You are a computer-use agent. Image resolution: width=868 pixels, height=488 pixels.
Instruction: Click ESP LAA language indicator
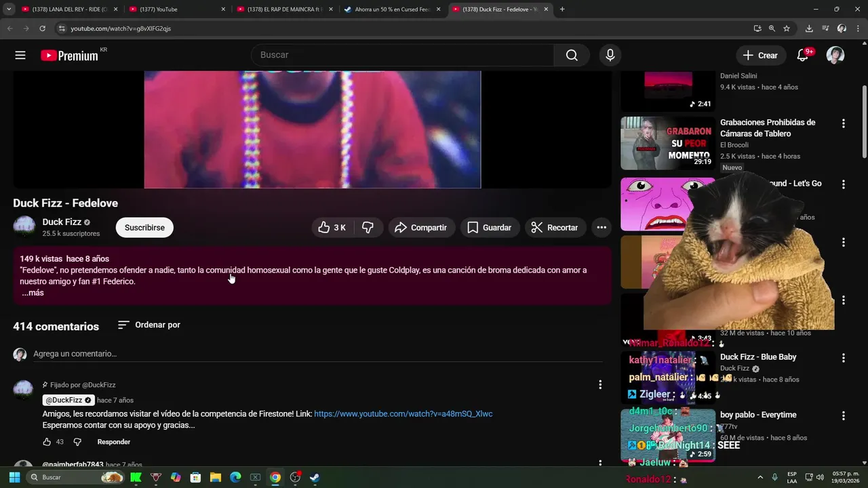(x=792, y=477)
